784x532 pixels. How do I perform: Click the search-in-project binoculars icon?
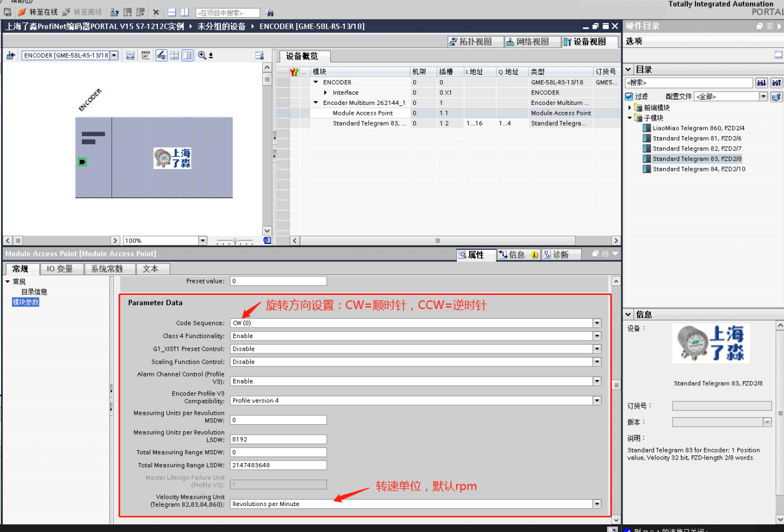(269, 12)
